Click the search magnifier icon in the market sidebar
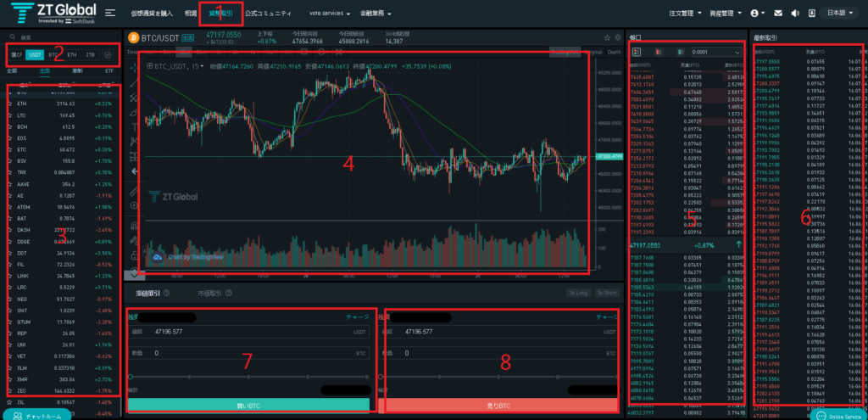The image size is (868, 420). point(12,37)
